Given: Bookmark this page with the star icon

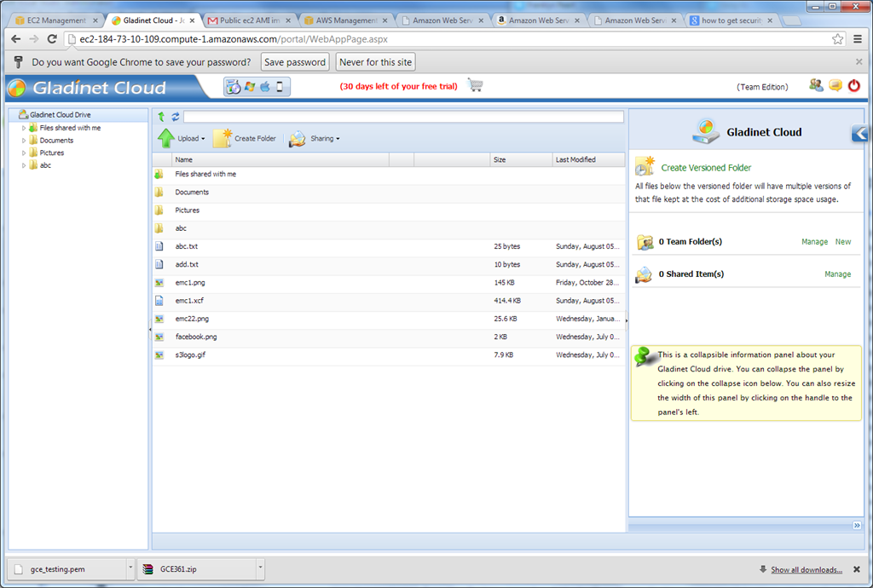Looking at the screenshot, I should (837, 39).
